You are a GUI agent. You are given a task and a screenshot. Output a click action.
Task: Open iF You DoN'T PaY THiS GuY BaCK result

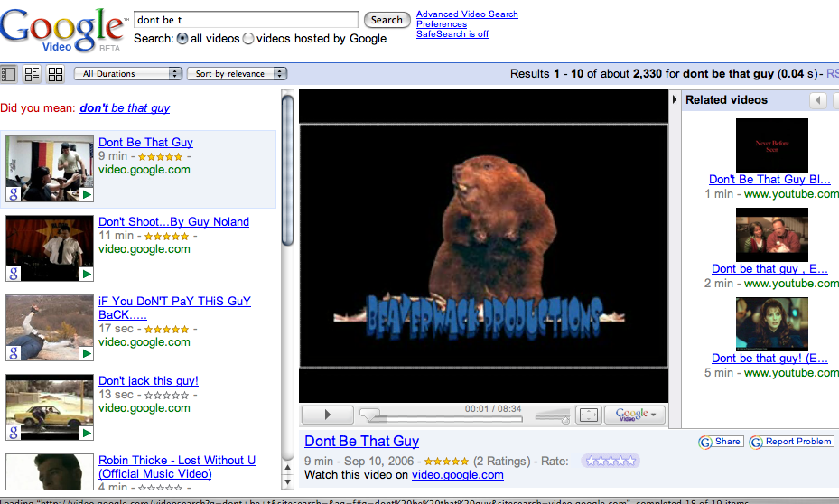coord(174,308)
